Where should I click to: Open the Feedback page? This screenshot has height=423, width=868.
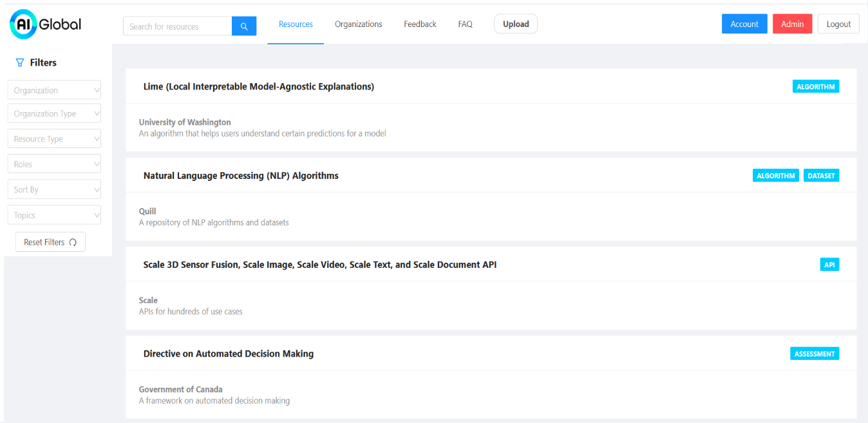click(x=420, y=24)
